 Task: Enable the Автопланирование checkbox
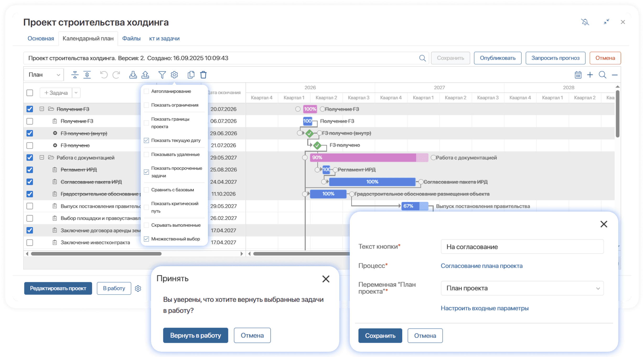pos(147,91)
